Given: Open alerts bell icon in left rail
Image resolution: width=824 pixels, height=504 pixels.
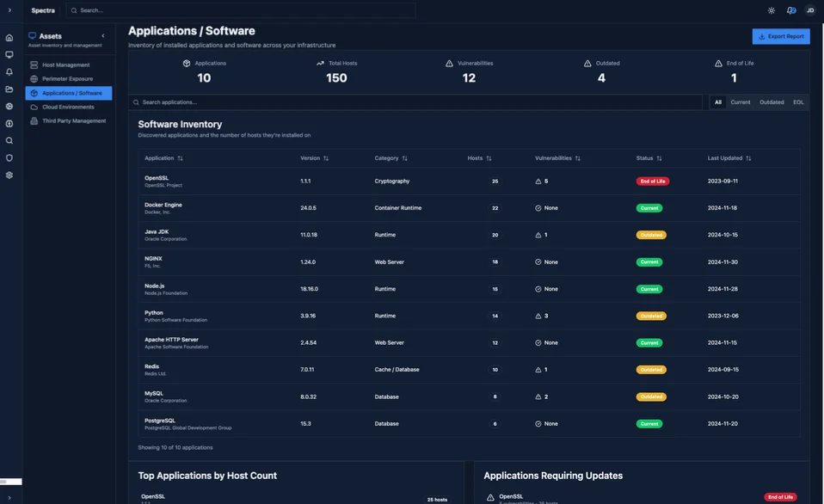Looking at the screenshot, I should [9, 72].
